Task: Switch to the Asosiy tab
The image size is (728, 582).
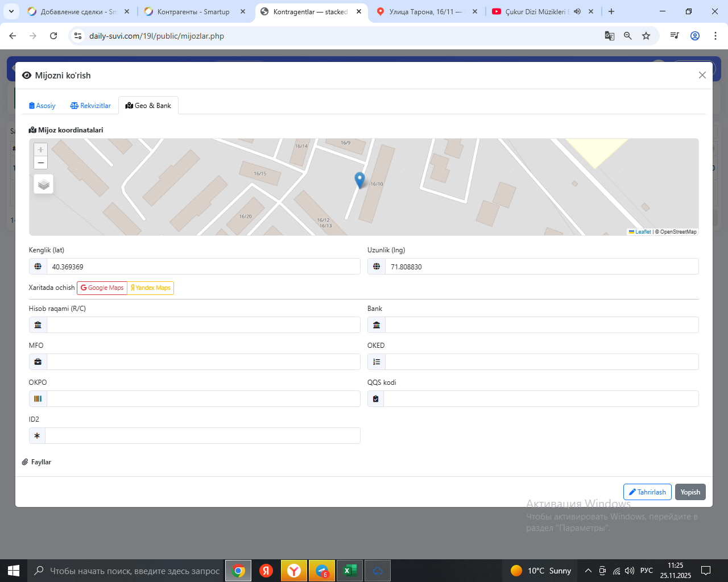Action: pyautogui.click(x=42, y=106)
